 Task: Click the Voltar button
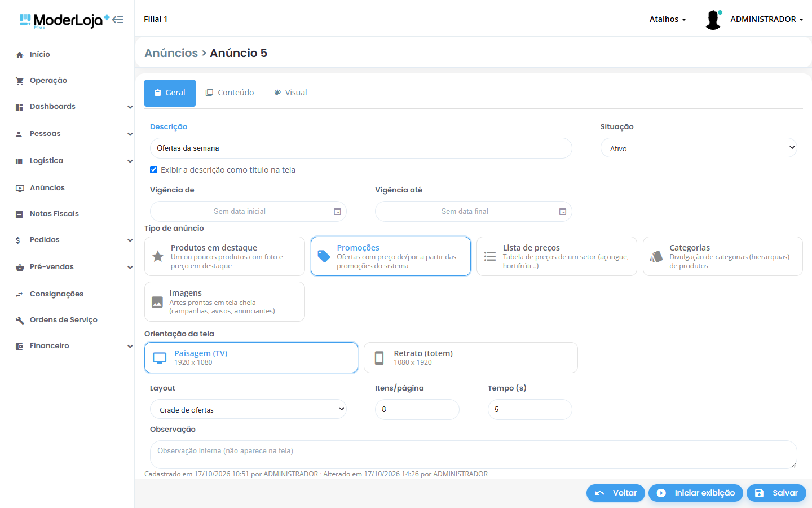(616, 493)
